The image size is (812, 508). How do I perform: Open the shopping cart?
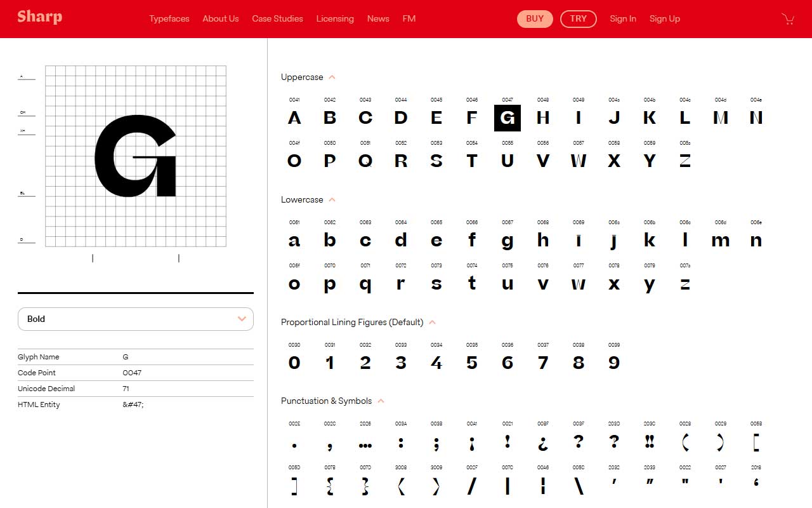[788, 19]
